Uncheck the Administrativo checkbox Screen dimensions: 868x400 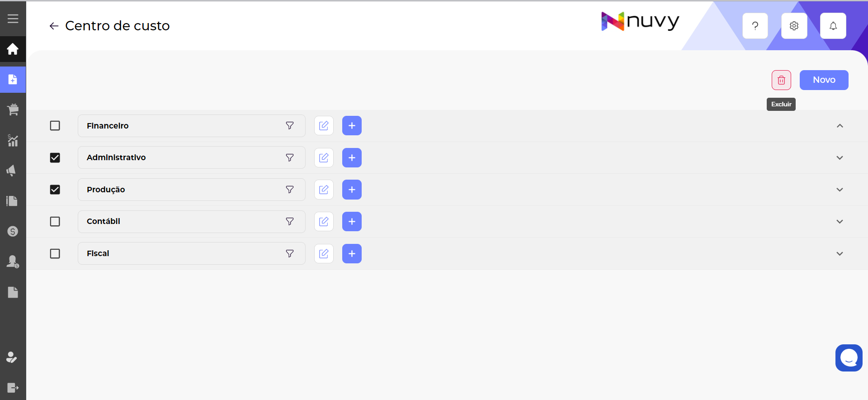(55, 157)
